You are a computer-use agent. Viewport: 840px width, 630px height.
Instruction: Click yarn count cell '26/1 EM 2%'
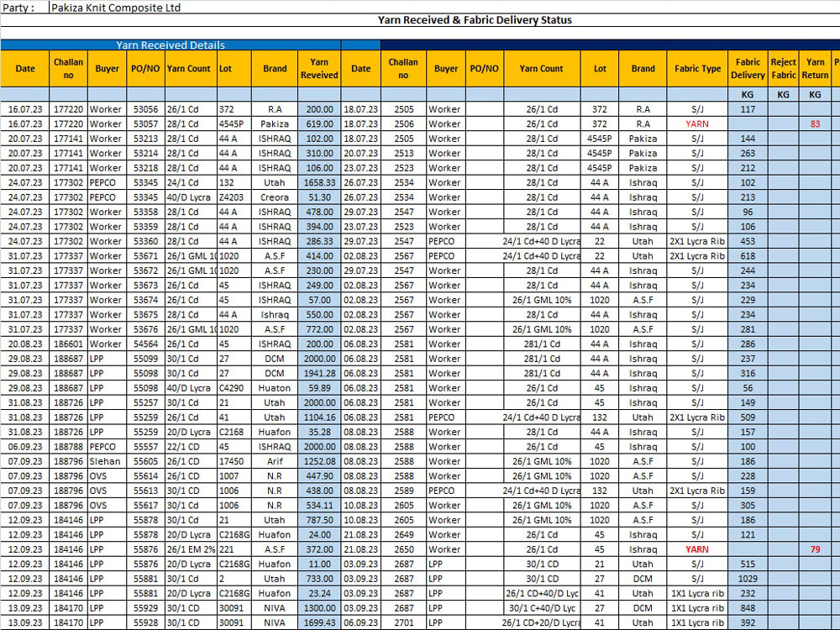tap(191, 549)
